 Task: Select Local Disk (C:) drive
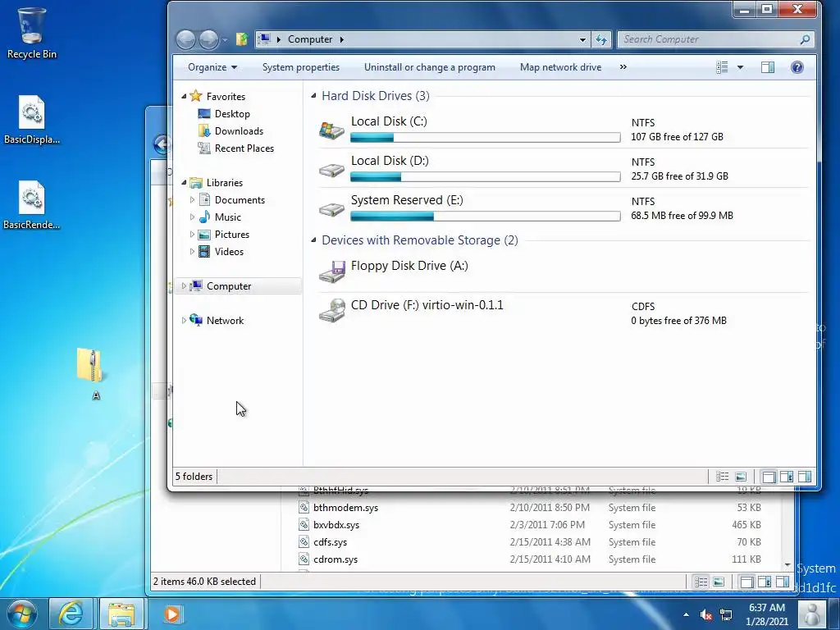point(561,129)
